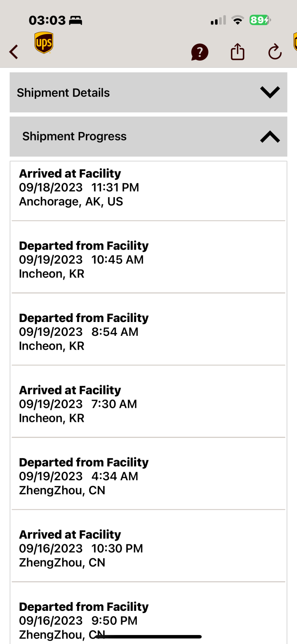This screenshot has width=297, height=644.
Task: Tap the share icon
Action: click(237, 52)
